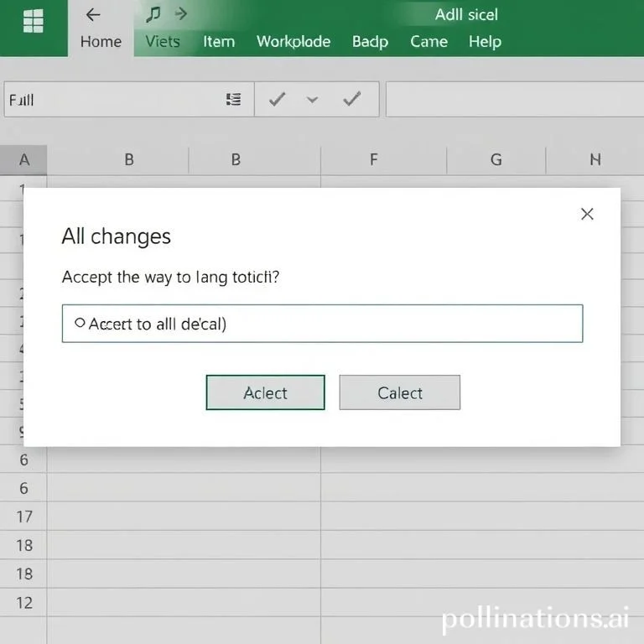644x644 pixels.
Task: Select row 17 header
Action: 23,517
